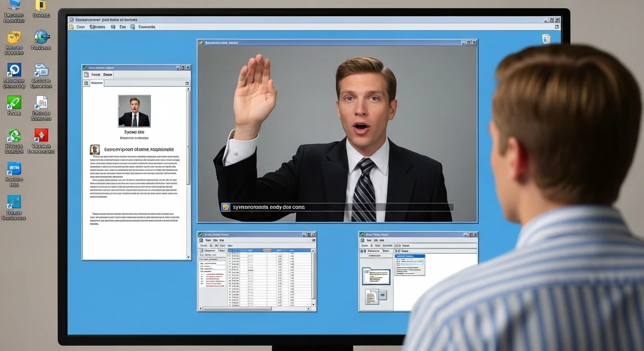The image size is (644, 351).
Task: Open the green recycle arrows desktop icon
Action: 14,135
